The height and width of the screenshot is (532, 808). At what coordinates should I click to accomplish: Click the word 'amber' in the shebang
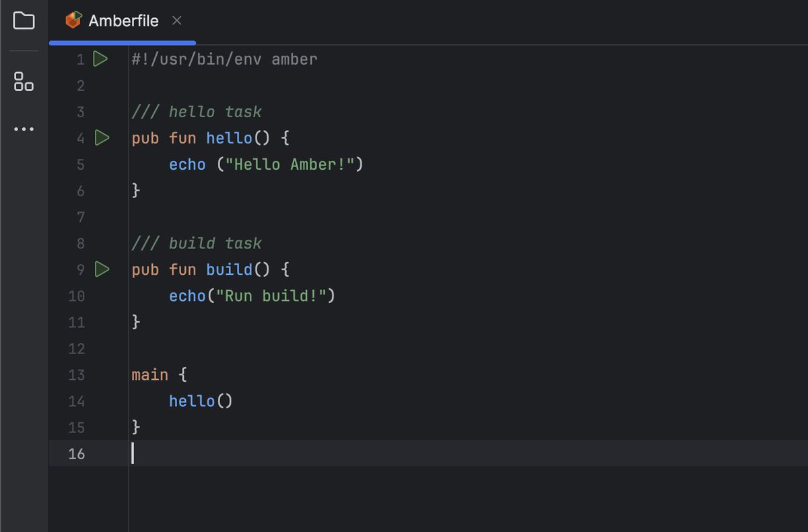pyautogui.click(x=294, y=59)
